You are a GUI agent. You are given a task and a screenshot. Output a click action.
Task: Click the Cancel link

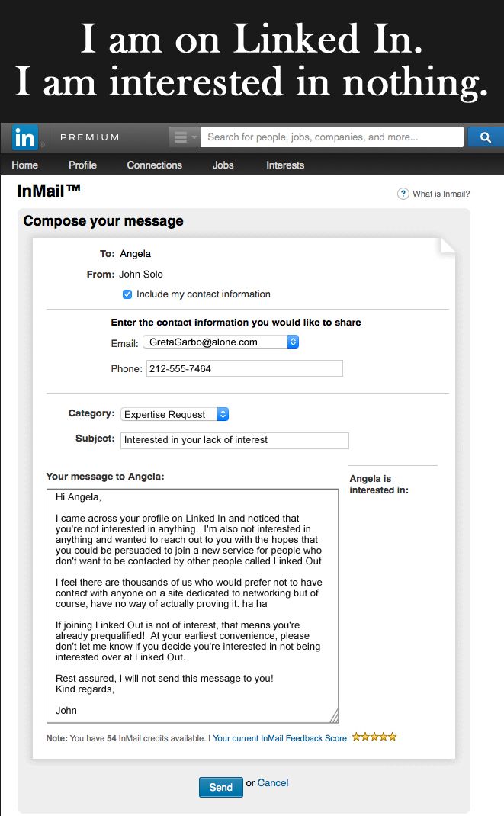pyautogui.click(x=273, y=782)
